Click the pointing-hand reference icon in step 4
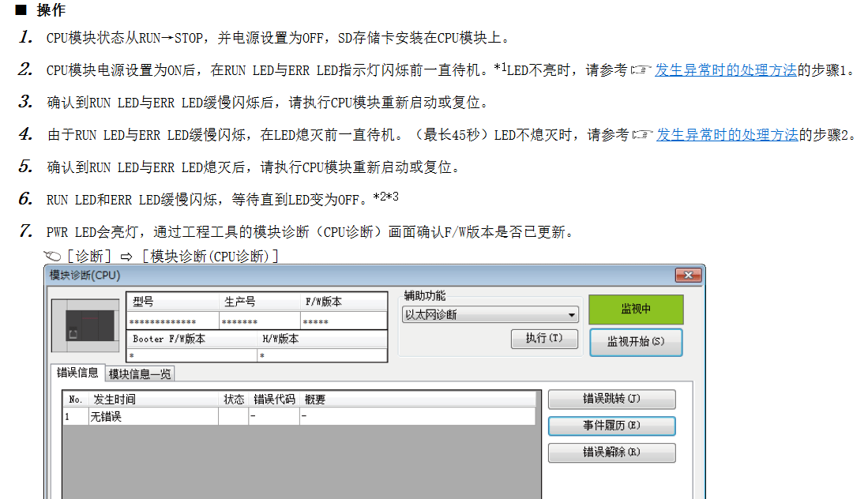Viewport: 868px width, 499px height. [x=642, y=135]
